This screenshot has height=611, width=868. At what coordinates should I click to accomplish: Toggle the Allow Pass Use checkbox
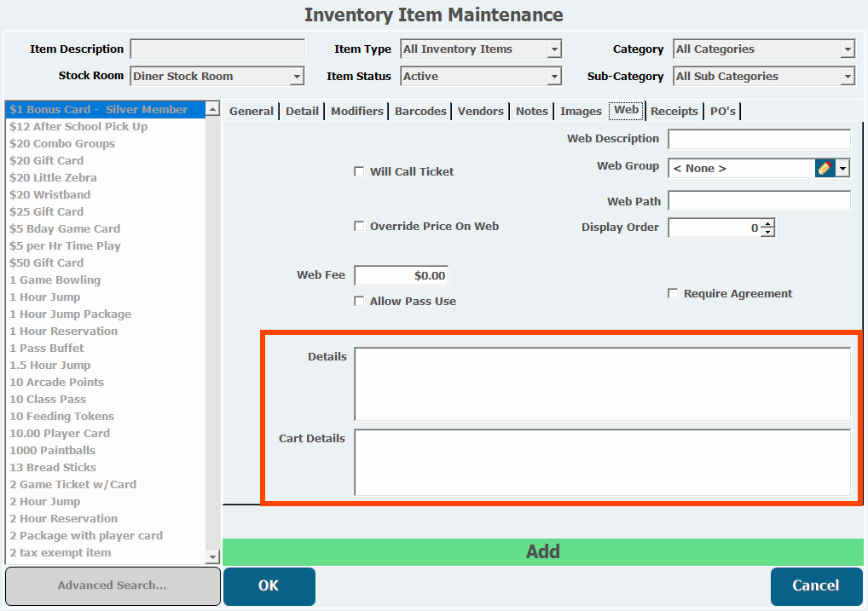[x=359, y=302]
